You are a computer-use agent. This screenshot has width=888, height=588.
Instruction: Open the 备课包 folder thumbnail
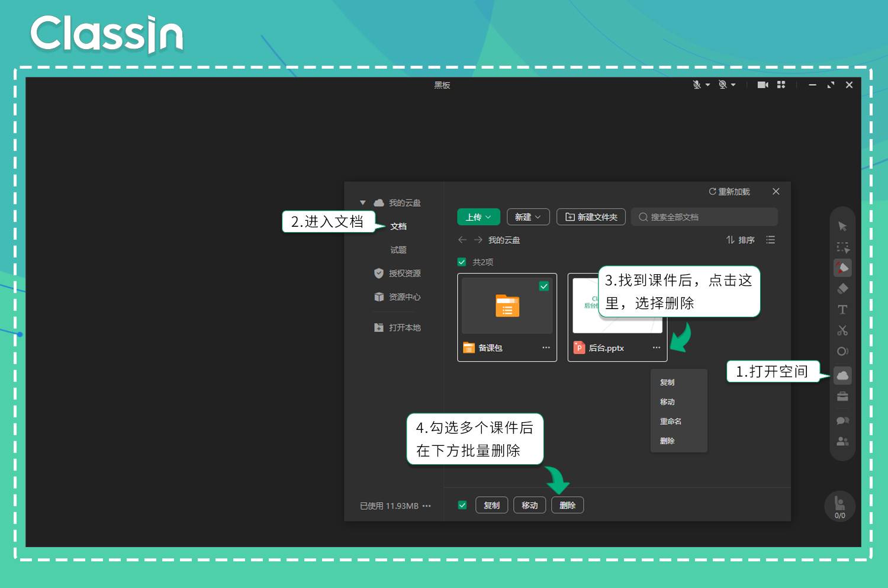[x=507, y=306]
